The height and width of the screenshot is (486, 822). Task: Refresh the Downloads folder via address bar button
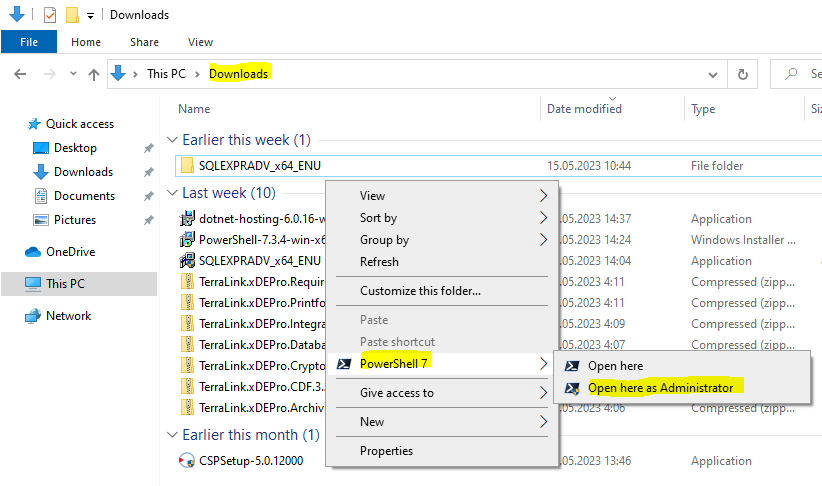click(742, 74)
